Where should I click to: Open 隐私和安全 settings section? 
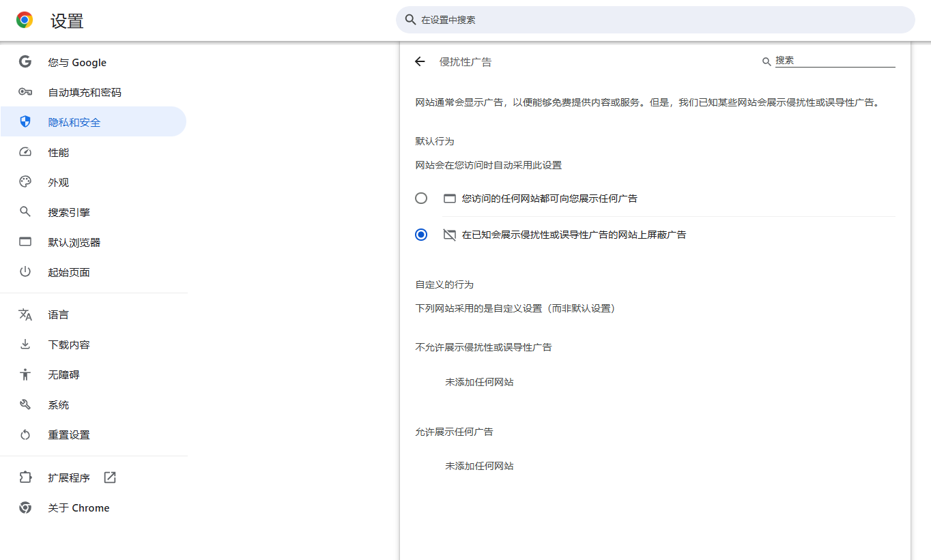pos(94,122)
